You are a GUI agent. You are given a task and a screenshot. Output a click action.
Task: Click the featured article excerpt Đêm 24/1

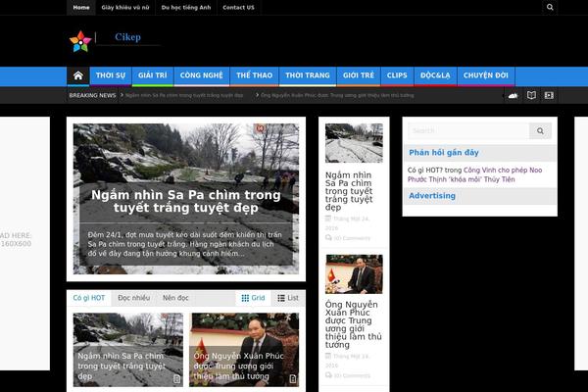[184, 244]
